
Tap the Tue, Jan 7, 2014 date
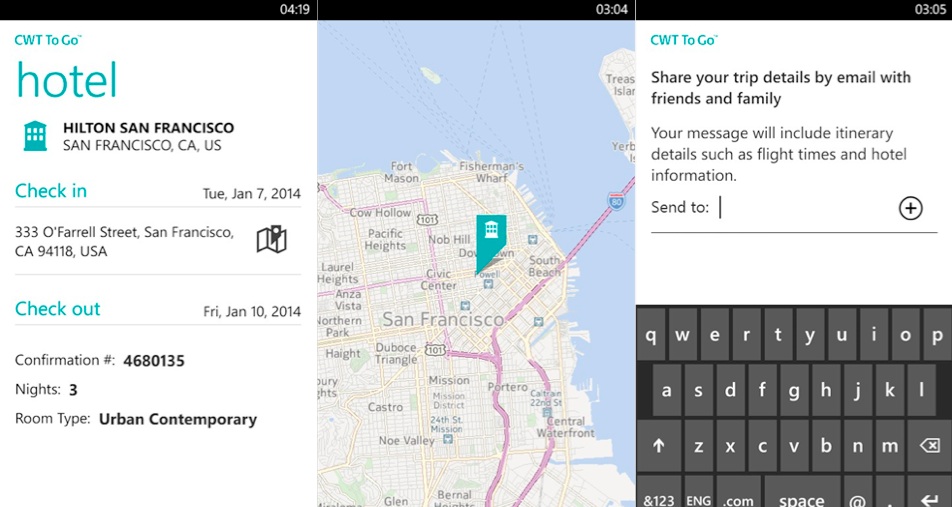pos(251,194)
